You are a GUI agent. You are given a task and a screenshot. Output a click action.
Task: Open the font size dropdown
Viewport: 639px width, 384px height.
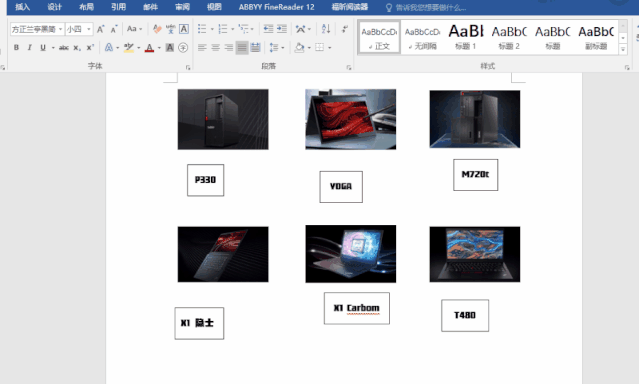[89, 29]
